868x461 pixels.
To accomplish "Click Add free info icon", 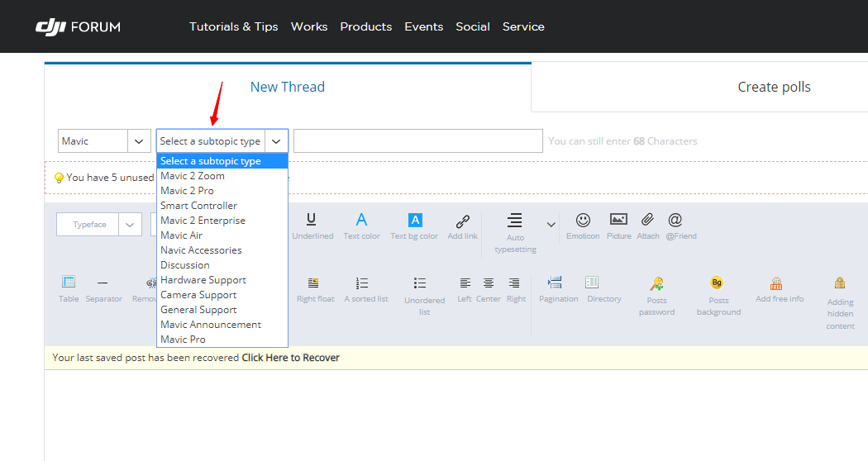I will pos(776,283).
